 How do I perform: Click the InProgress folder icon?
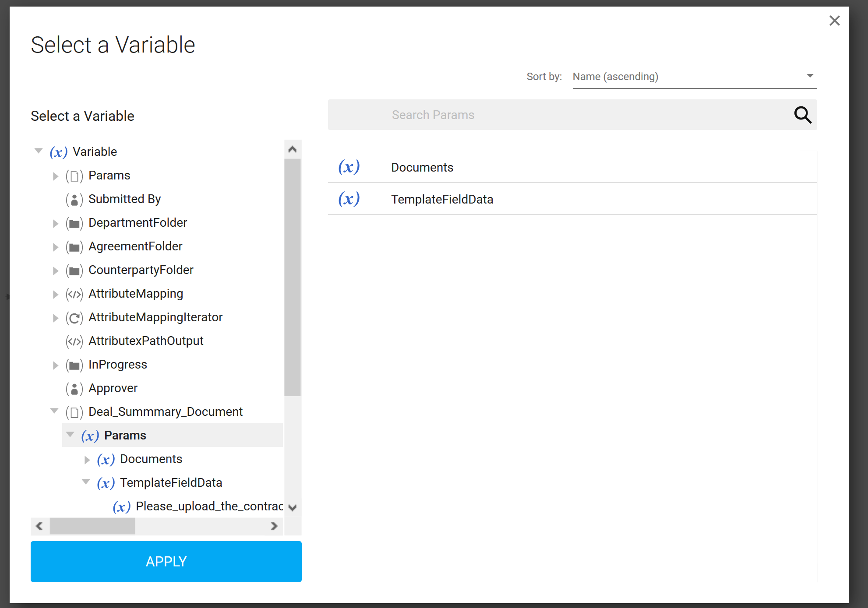pyautogui.click(x=74, y=365)
